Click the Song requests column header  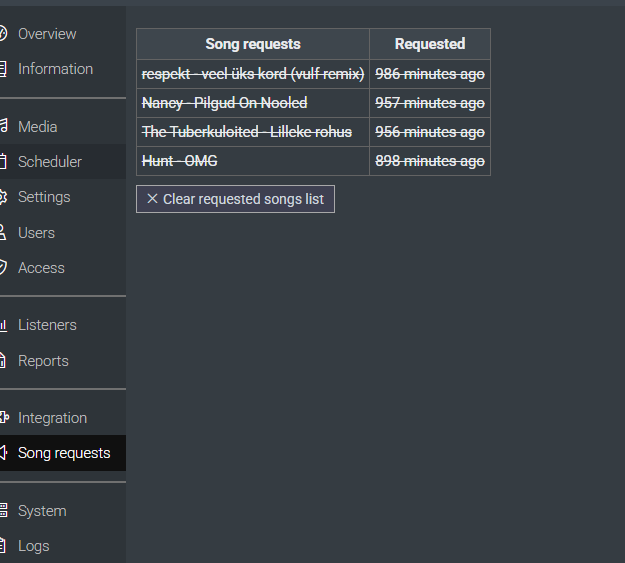point(253,44)
